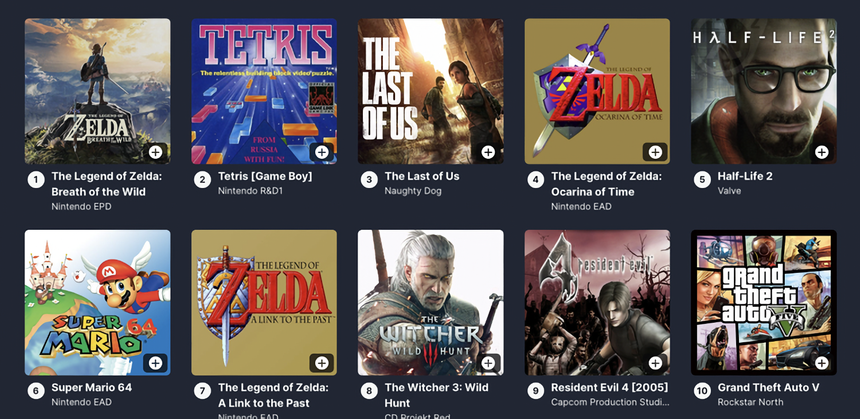Screen dimensions: 860x419
Task: Open The Last of Us cover artwork
Action: tap(430, 91)
